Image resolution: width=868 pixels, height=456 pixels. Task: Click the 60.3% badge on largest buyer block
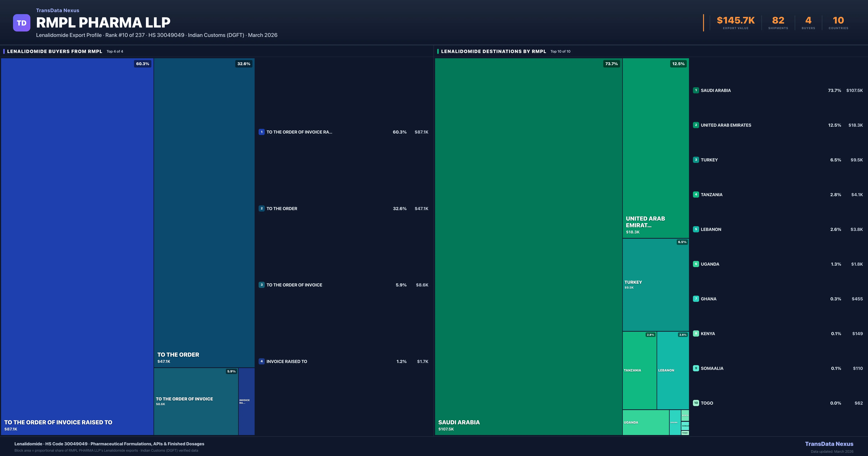142,64
